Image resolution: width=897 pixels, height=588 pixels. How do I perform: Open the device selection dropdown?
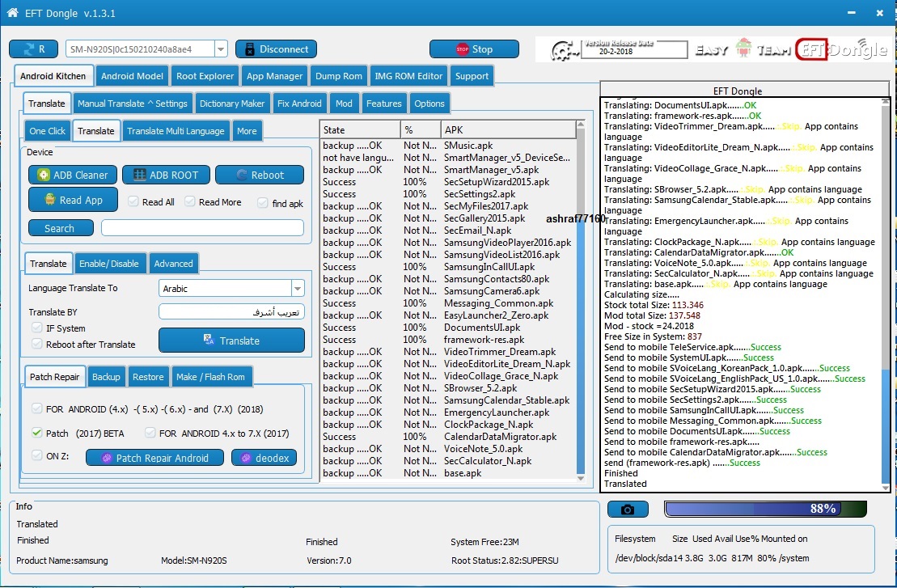[x=221, y=49]
